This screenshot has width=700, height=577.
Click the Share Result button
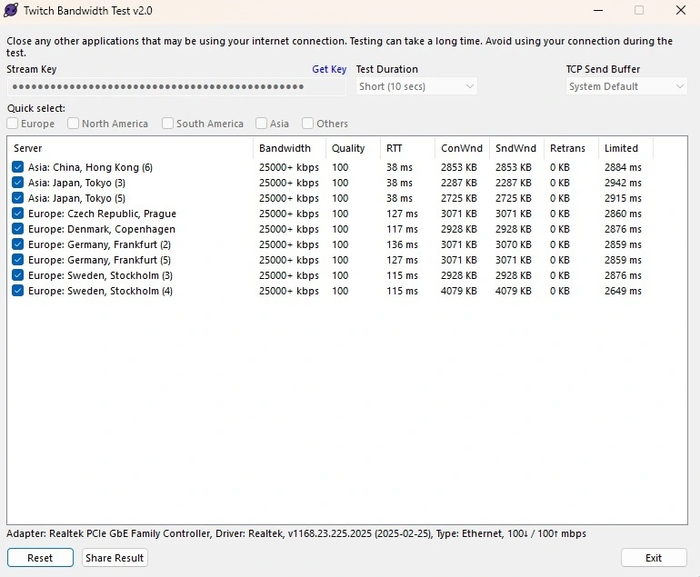(x=115, y=558)
